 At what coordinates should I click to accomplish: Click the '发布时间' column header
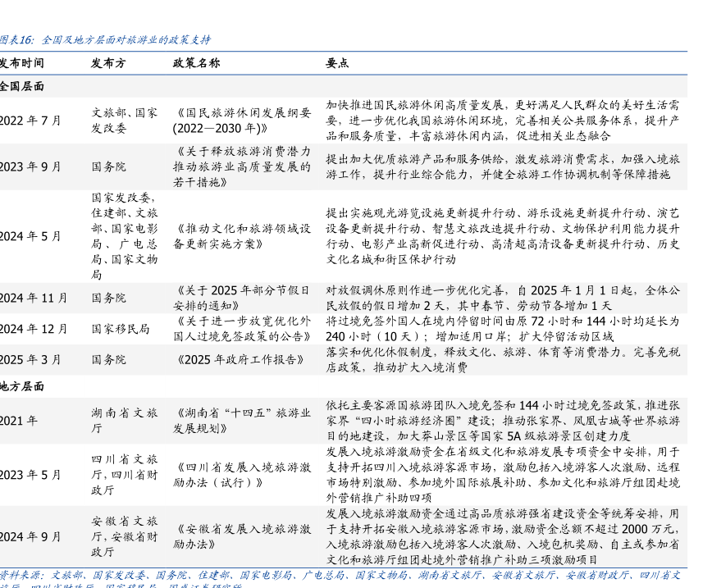point(22,63)
